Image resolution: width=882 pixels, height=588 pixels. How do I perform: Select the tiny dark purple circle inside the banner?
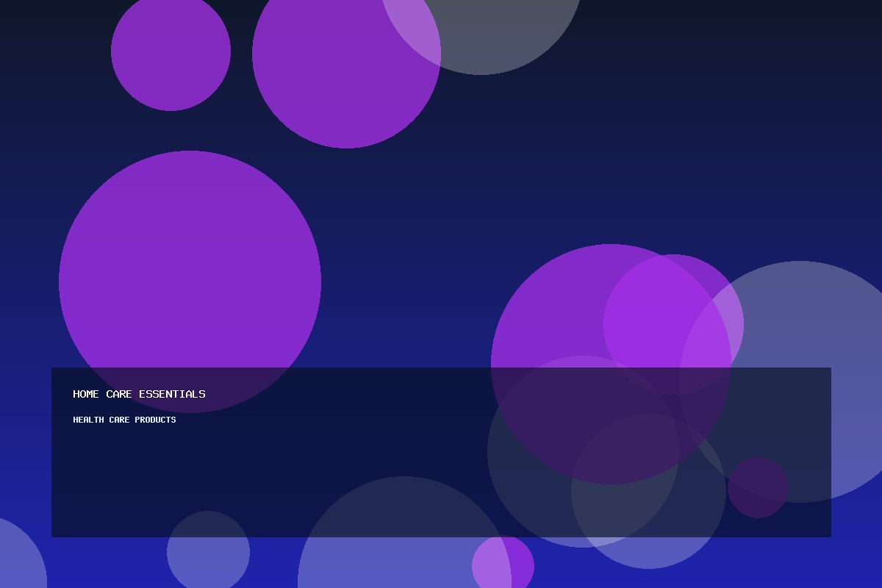(758, 487)
